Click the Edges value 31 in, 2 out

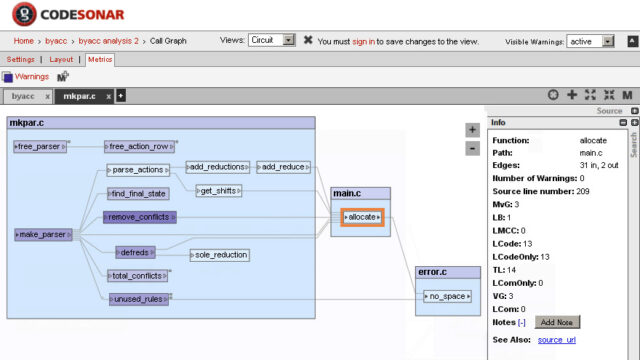point(599,165)
